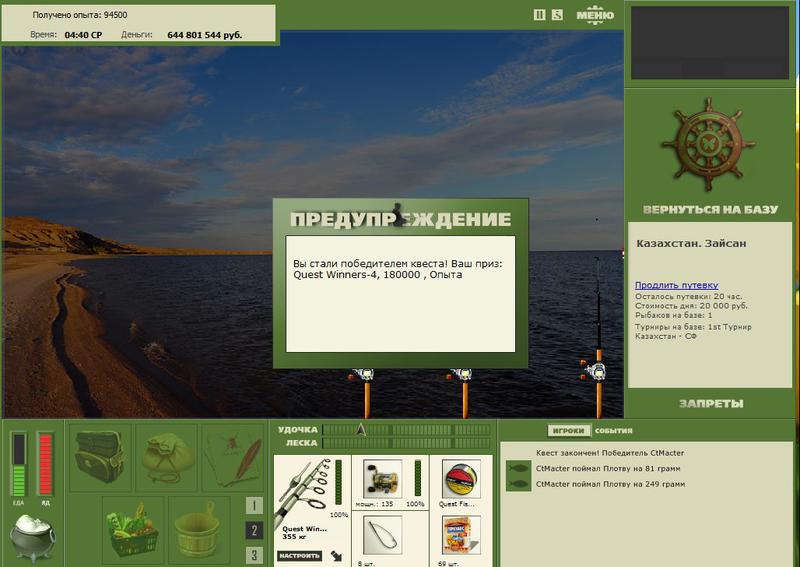
Task: Click 'Рыбаков на базе: 1' text
Action: [673, 315]
